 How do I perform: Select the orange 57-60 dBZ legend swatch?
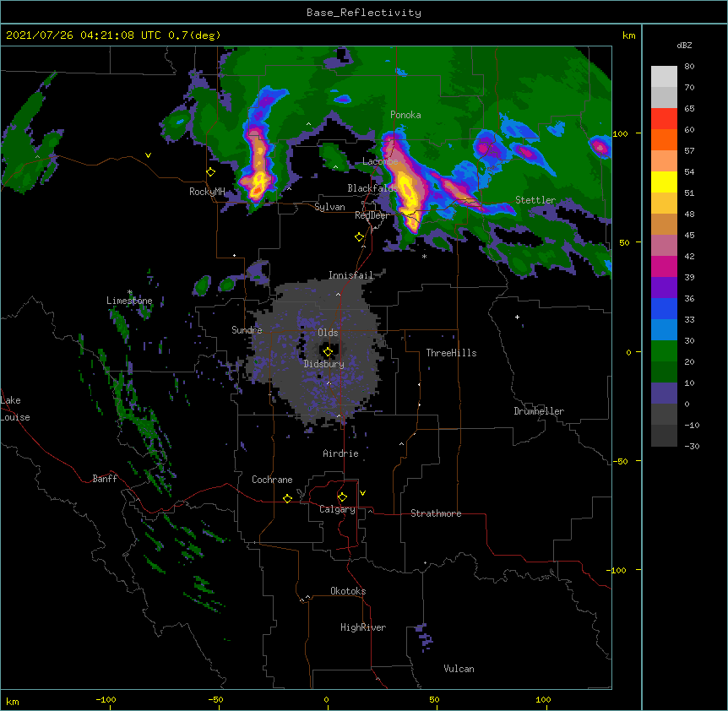coord(664,140)
